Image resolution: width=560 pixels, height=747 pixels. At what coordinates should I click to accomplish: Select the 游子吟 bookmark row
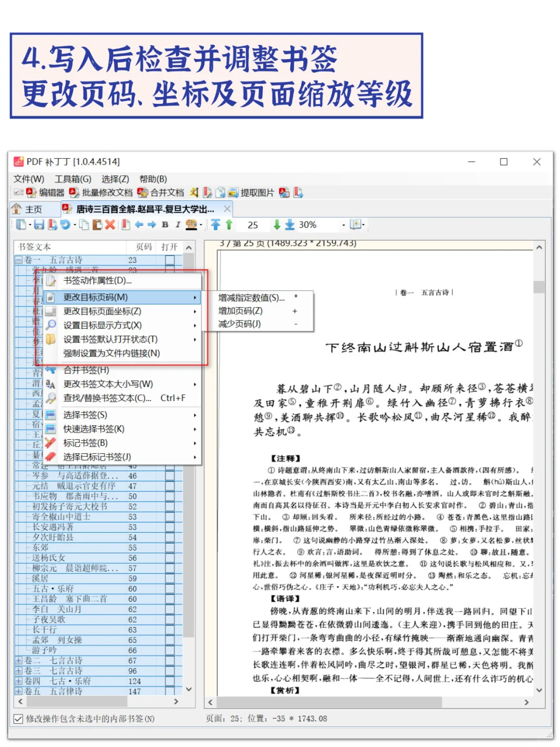[x=99, y=651]
